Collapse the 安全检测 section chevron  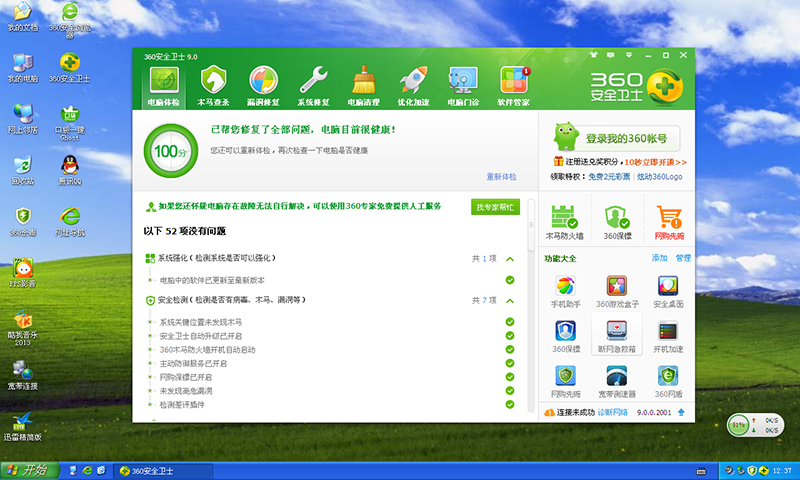(x=510, y=300)
